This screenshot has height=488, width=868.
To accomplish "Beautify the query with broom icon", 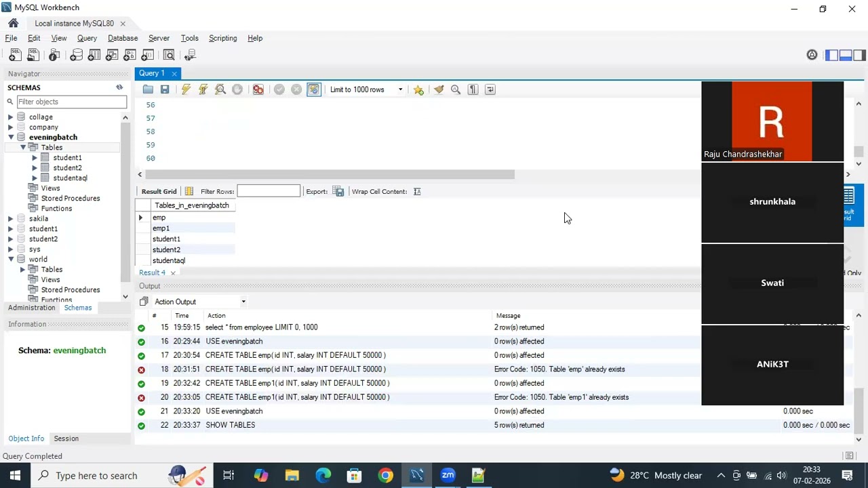I will point(439,89).
